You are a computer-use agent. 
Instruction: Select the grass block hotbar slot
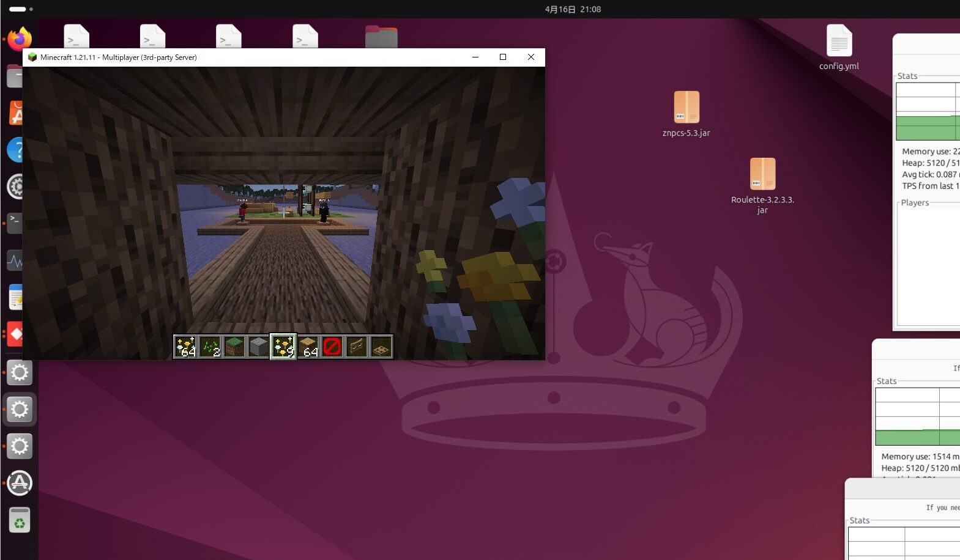(234, 347)
